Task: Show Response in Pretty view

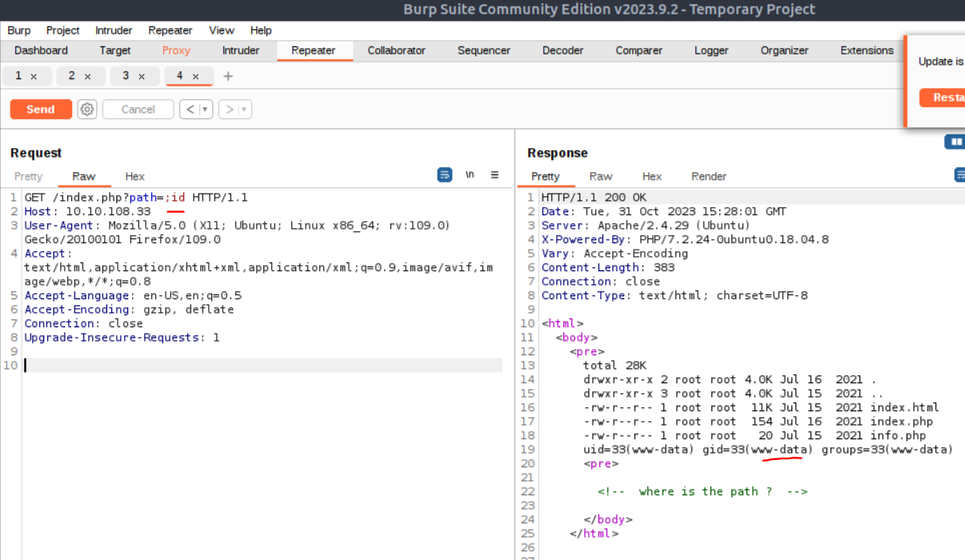Action: point(546,176)
